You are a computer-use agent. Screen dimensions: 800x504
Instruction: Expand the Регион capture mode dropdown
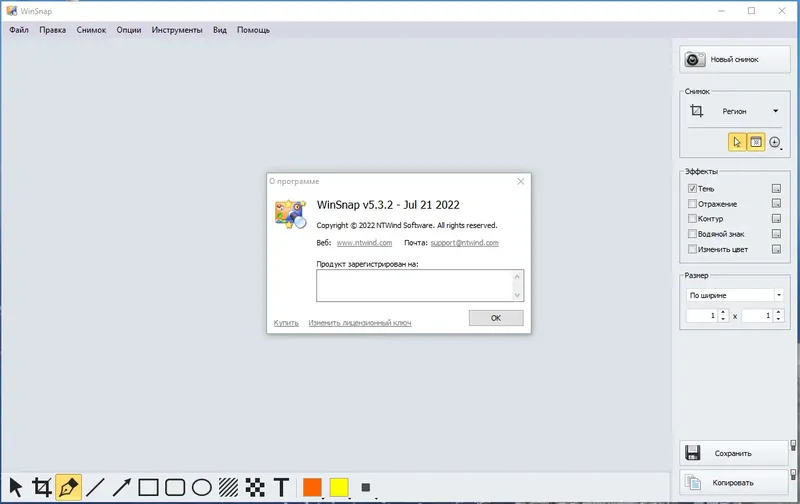coord(776,111)
